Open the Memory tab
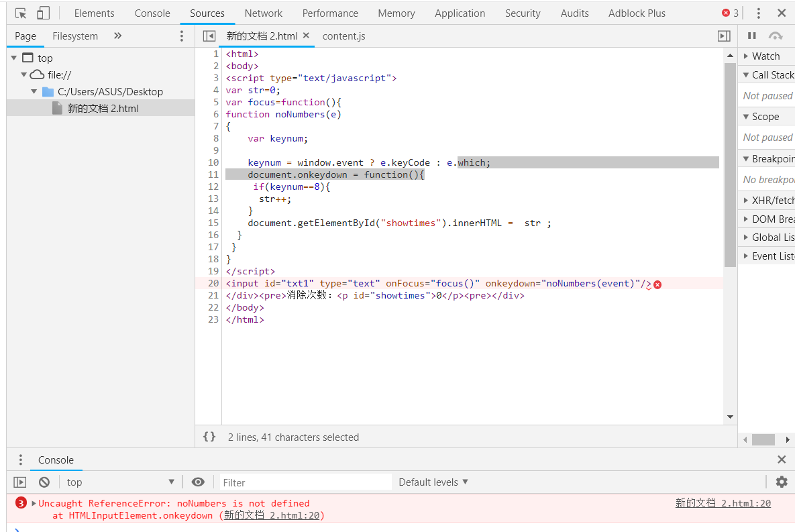The height and width of the screenshot is (532, 795). pos(396,13)
